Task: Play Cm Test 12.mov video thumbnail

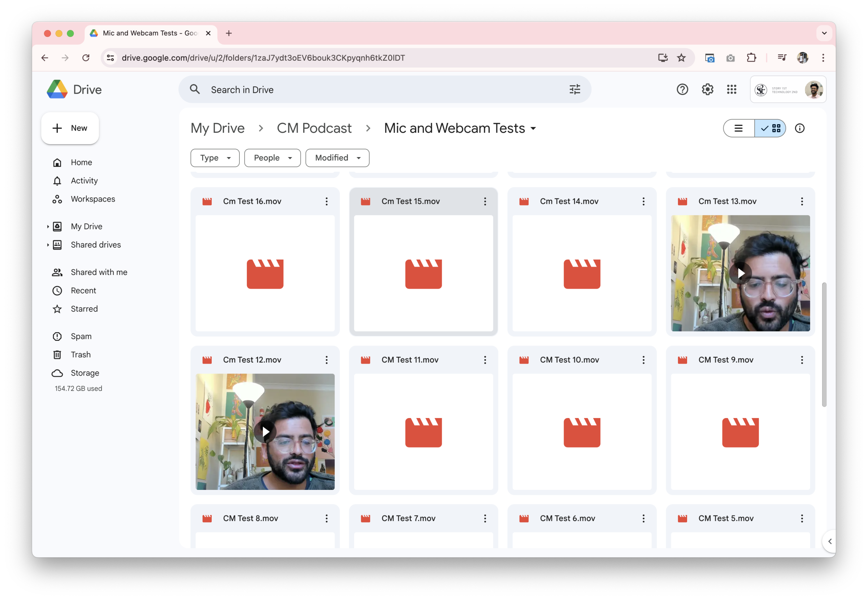Action: [x=265, y=432]
